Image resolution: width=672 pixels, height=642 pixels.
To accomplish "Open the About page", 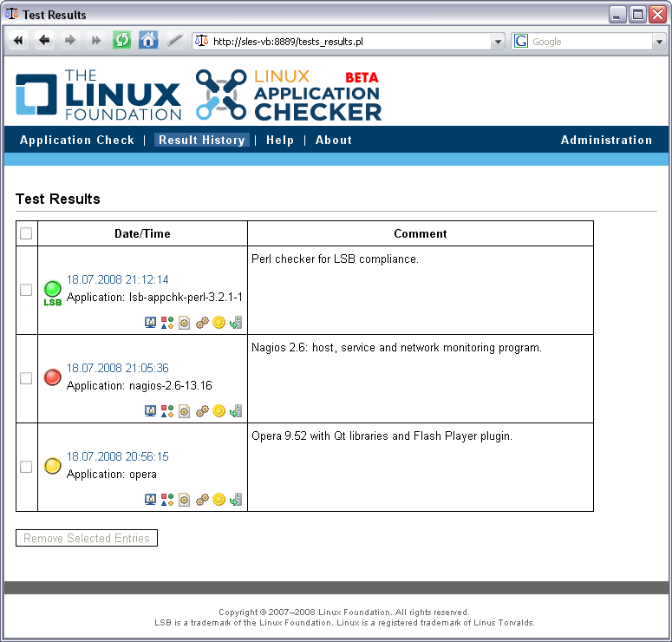I will coord(334,140).
